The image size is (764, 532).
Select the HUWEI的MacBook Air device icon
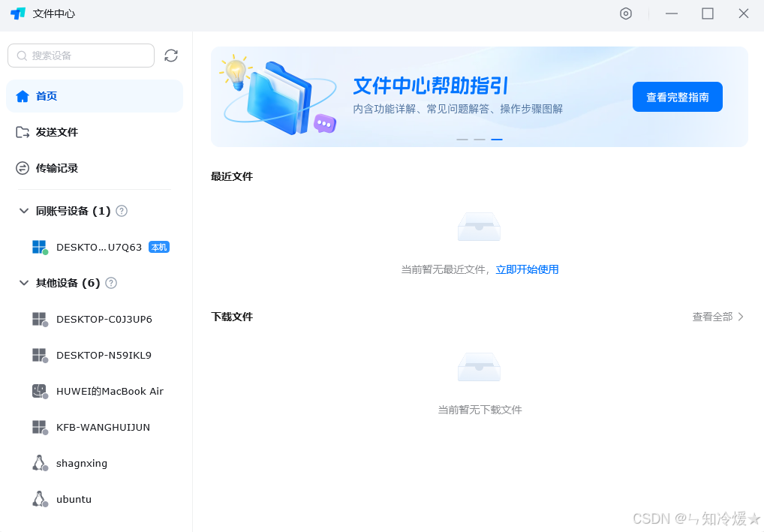tap(40, 391)
